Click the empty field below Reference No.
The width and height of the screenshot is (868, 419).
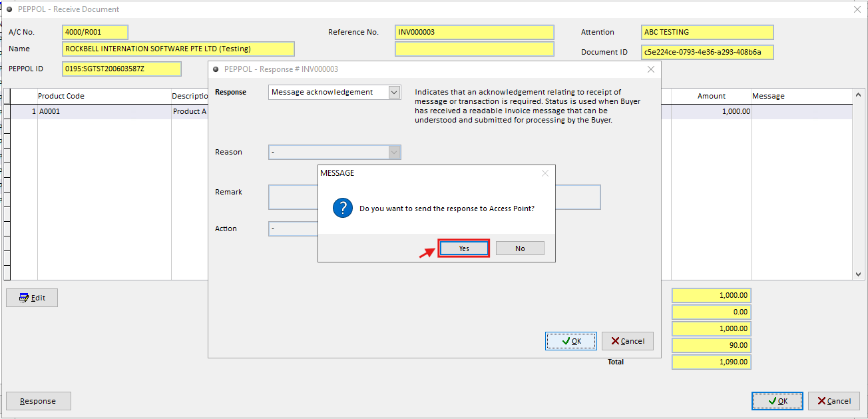[475, 49]
